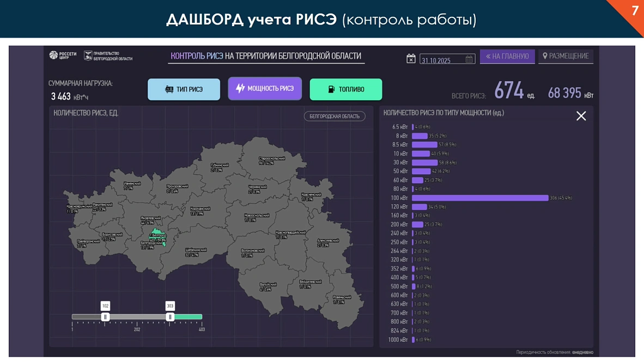Open the calendar picker icon inside date field
Screen dimensions: 644x362
[469, 59]
